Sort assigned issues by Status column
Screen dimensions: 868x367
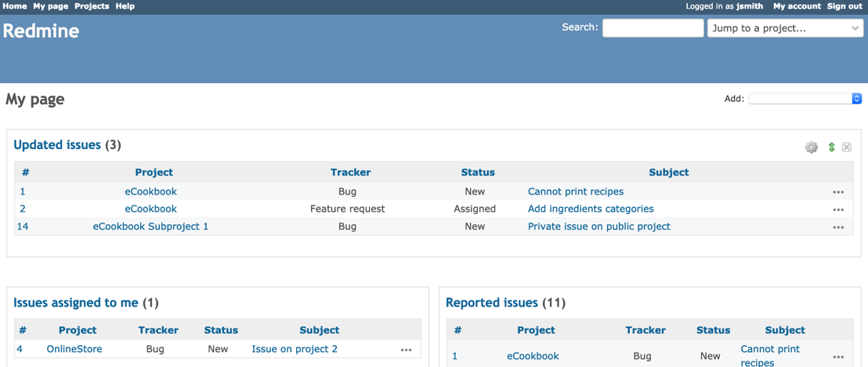point(221,330)
